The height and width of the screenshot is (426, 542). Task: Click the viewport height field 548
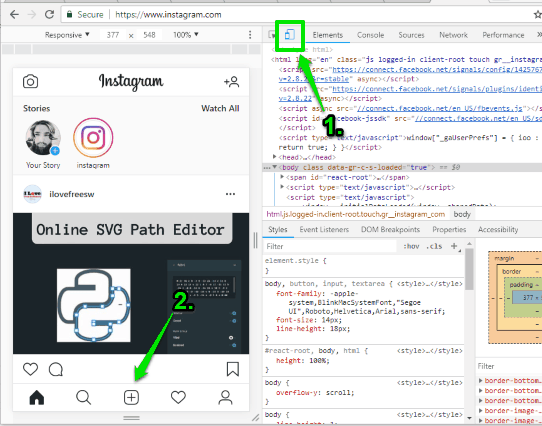[149, 35]
